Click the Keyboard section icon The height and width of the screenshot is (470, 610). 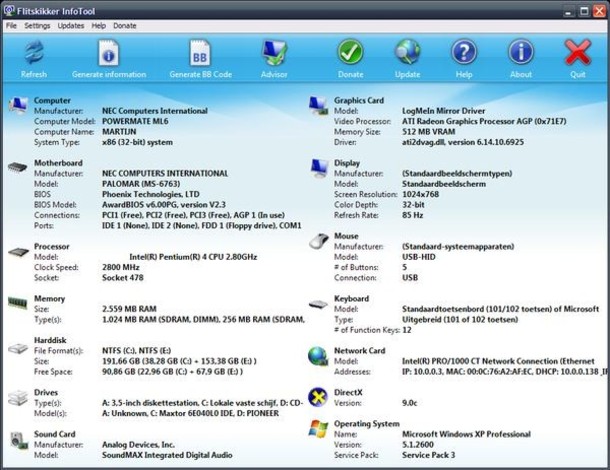pyautogui.click(x=318, y=304)
